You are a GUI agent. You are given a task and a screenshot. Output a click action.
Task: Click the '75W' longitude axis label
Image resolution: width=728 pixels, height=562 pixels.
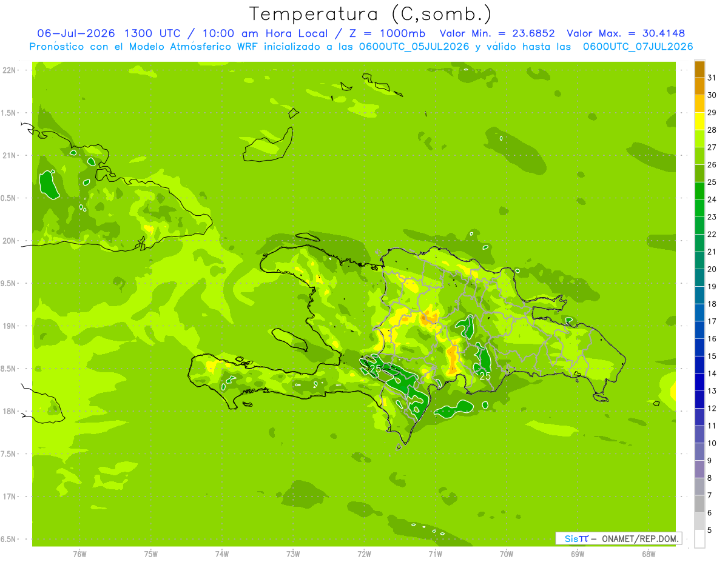click(151, 554)
